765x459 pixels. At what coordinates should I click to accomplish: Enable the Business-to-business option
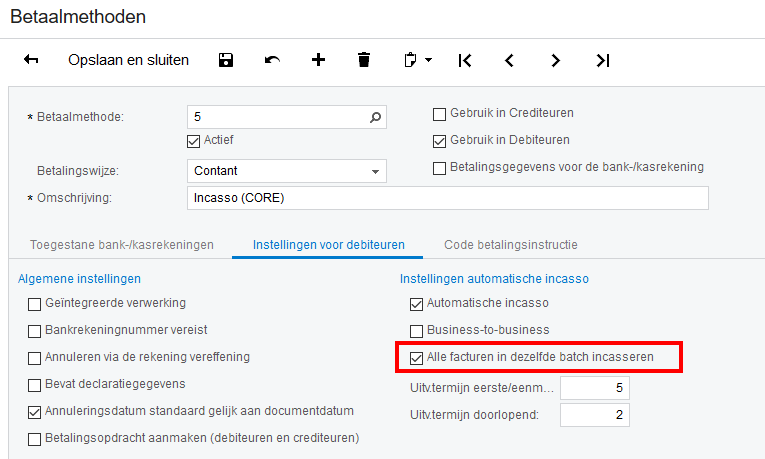click(417, 330)
